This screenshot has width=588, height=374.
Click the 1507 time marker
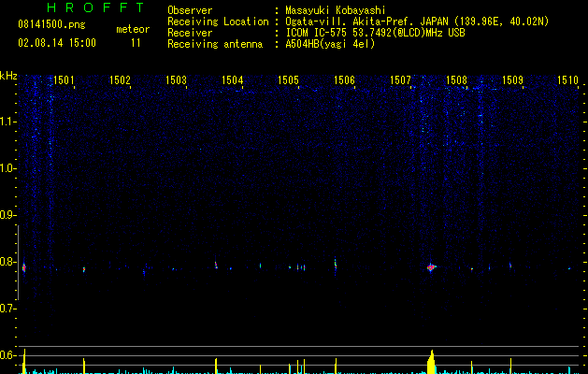click(x=400, y=80)
